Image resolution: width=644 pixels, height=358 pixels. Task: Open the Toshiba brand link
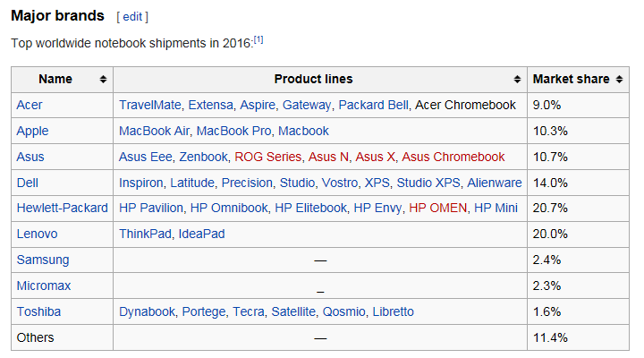[x=38, y=311]
